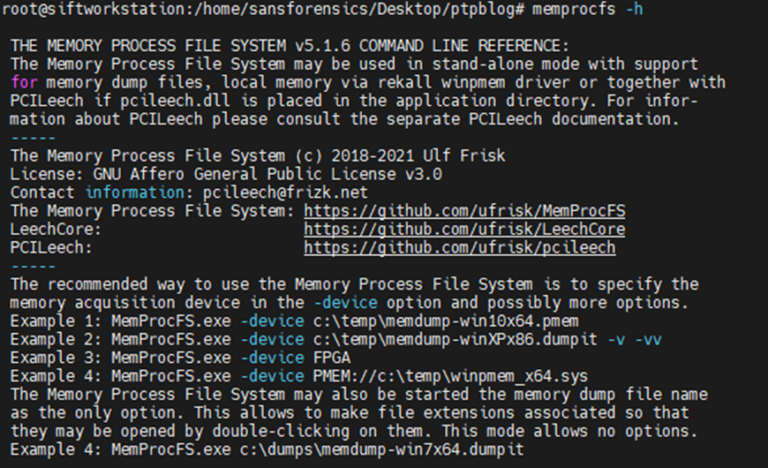Click '-device' in the Example 1 line

point(272,321)
